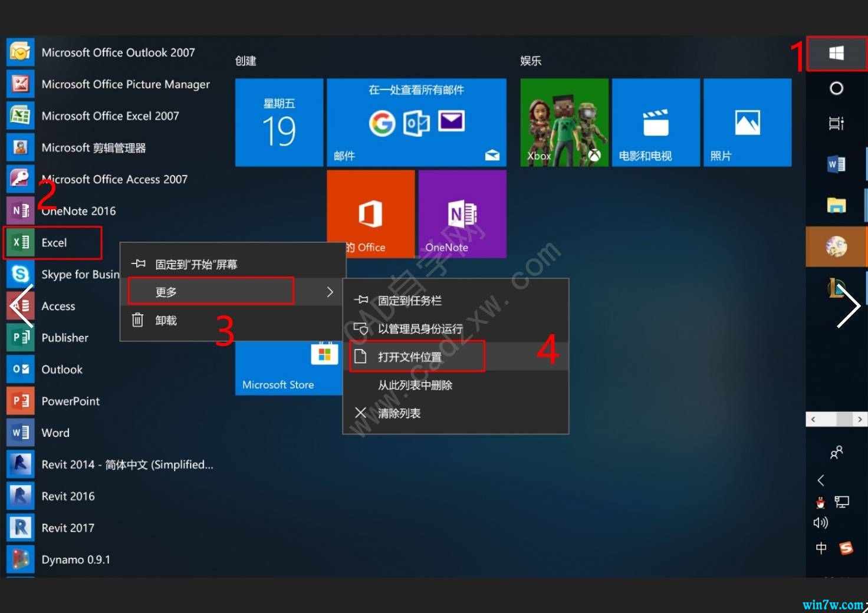Open the People icon in taskbar
The width and height of the screenshot is (868, 613).
pos(836,453)
